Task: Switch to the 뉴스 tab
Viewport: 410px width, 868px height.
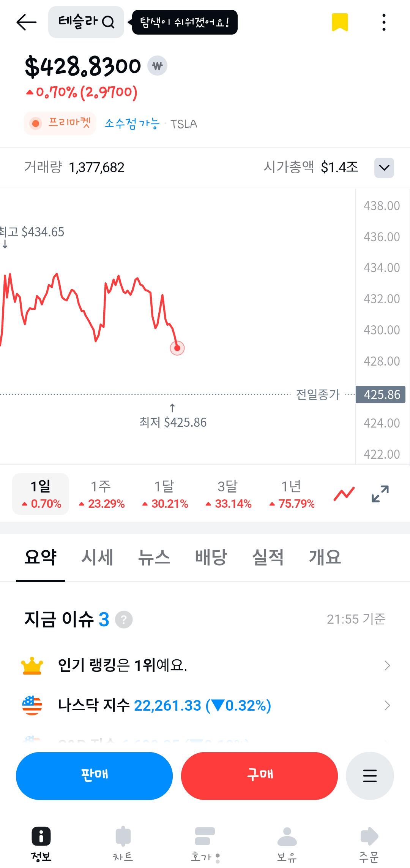Action: [154, 558]
